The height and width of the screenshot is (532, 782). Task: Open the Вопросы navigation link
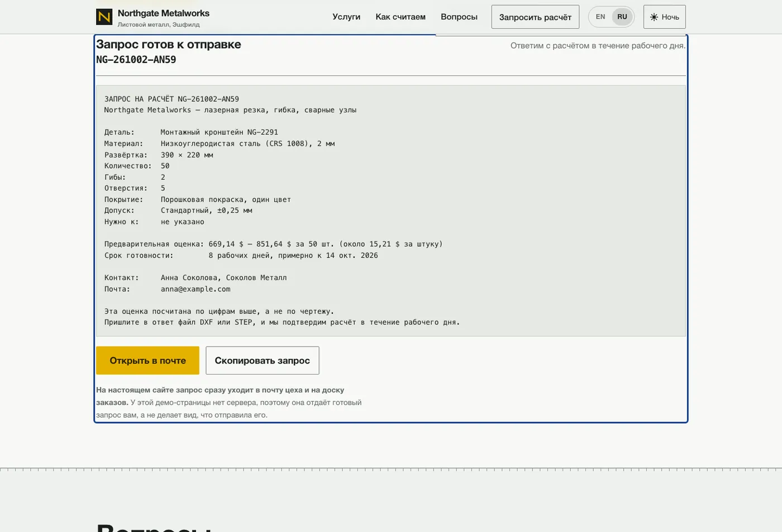pyautogui.click(x=459, y=17)
